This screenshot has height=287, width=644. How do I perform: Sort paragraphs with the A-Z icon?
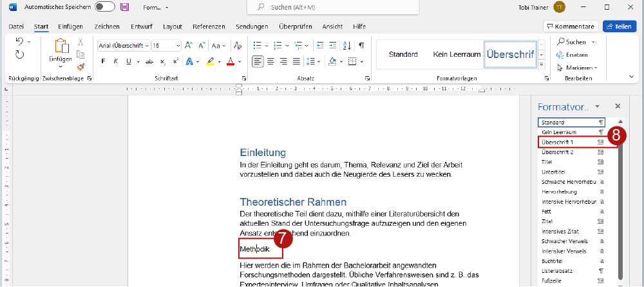348,46
